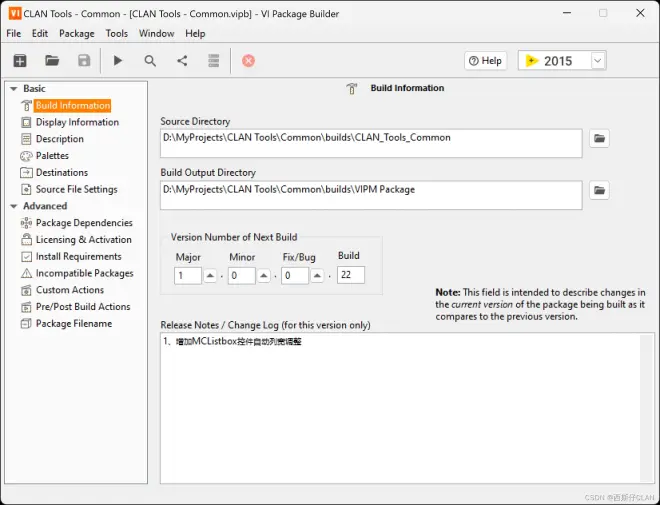Collapse the Advanced section
The height and width of the screenshot is (505, 660).
(13, 206)
